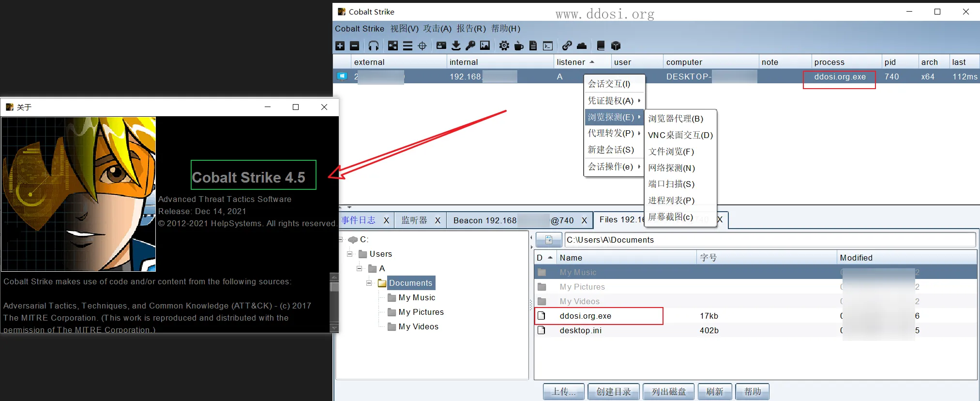Choose VNC桌面交互(D)

(680, 135)
